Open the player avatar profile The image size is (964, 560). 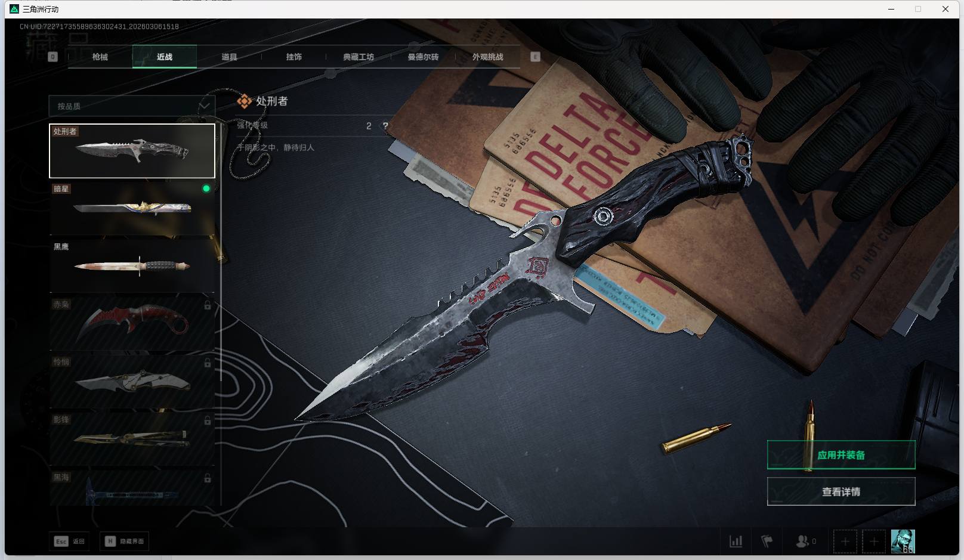pyautogui.click(x=903, y=542)
